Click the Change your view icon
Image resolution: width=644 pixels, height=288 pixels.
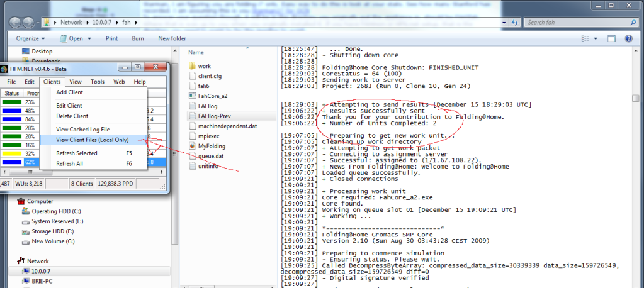pyautogui.click(x=585, y=38)
